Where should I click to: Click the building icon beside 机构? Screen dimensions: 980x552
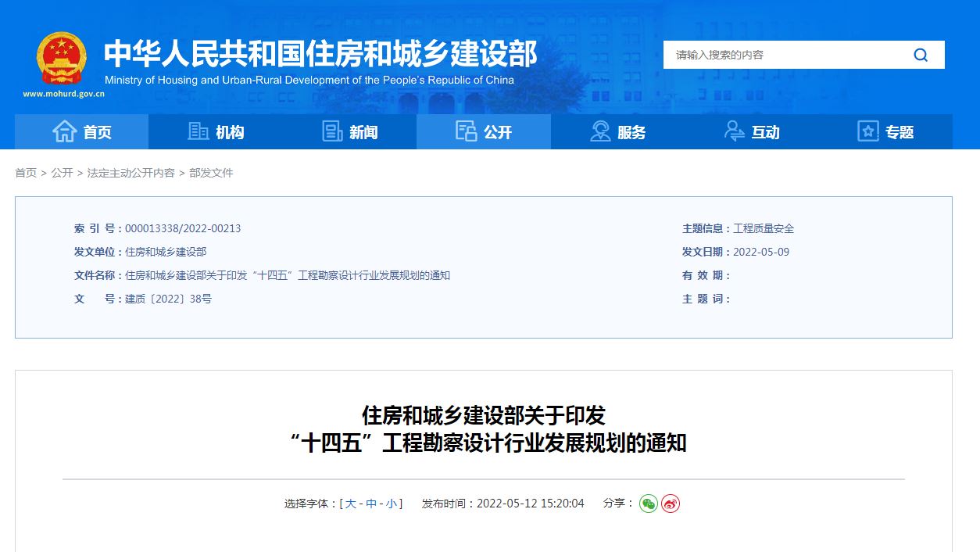click(x=199, y=132)
